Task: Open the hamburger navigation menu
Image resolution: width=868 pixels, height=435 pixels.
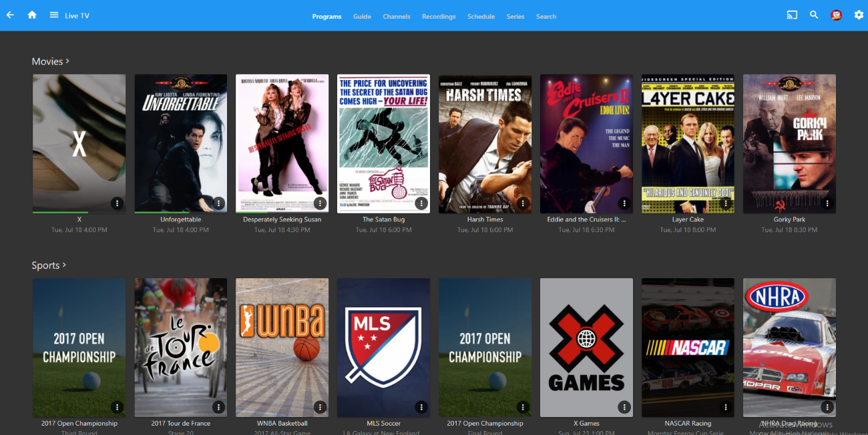Action: click(54, 15)
